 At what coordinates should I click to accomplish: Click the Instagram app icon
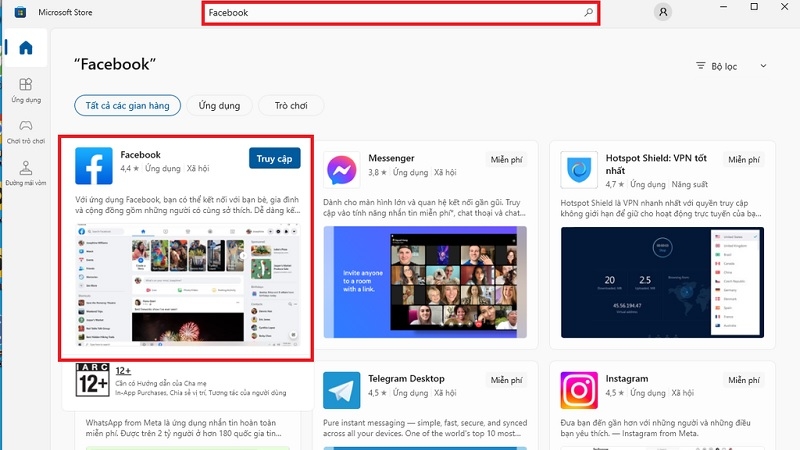click(579, 390)
